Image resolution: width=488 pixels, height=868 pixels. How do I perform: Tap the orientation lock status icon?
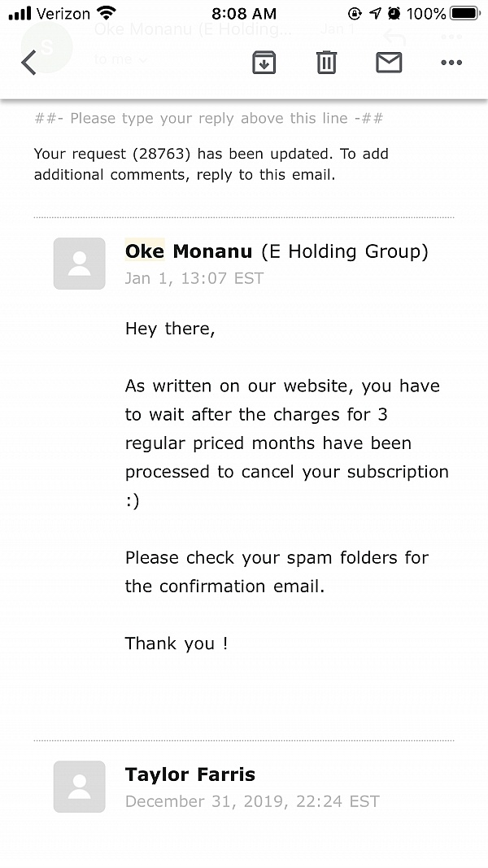pos(355,13)
